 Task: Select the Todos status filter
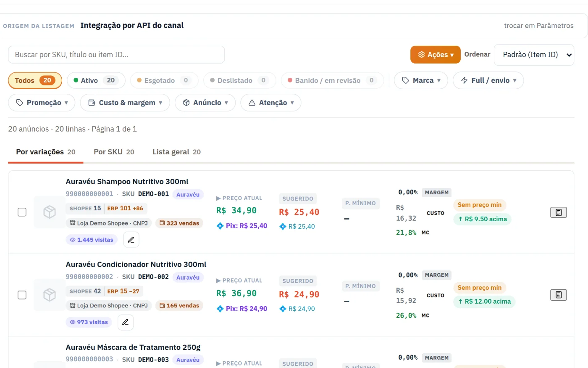point(35,80)
